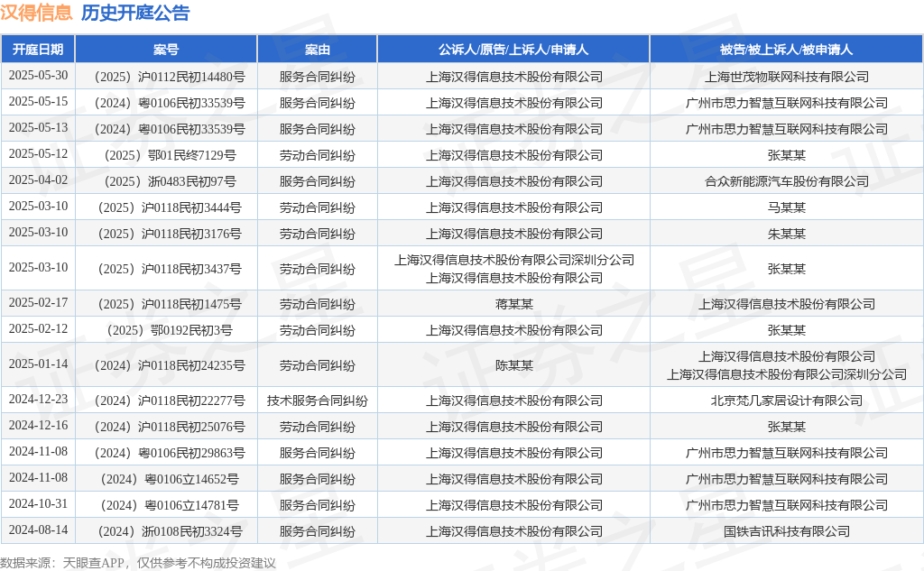This screenshot has width=924, height=571.
Task: Click defendant 合众新能源汽车股份有限公司
Action: (x=787, y=181)
